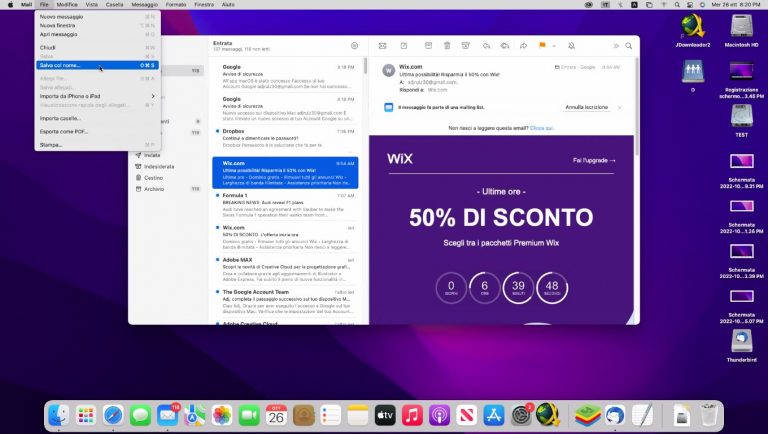Select the Archivio mailbox
This screenshot has height=434, width=768.
168,189
